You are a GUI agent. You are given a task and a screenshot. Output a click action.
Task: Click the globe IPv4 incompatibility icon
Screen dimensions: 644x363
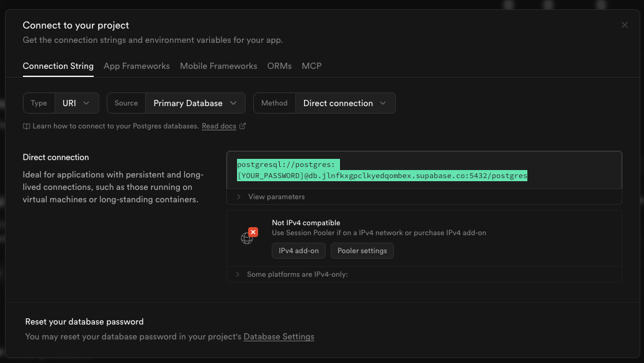pyautogui.click(x=248, y=236)
